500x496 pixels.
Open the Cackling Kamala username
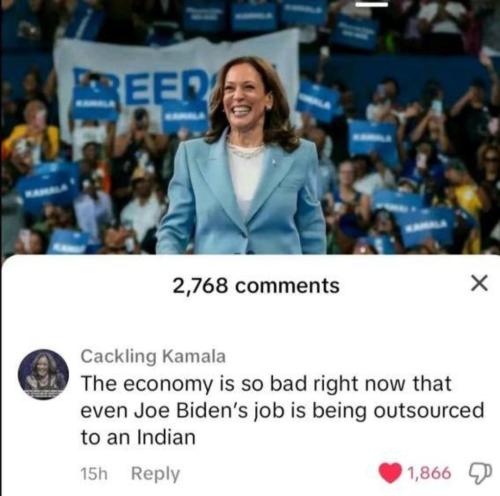point(153,356)
